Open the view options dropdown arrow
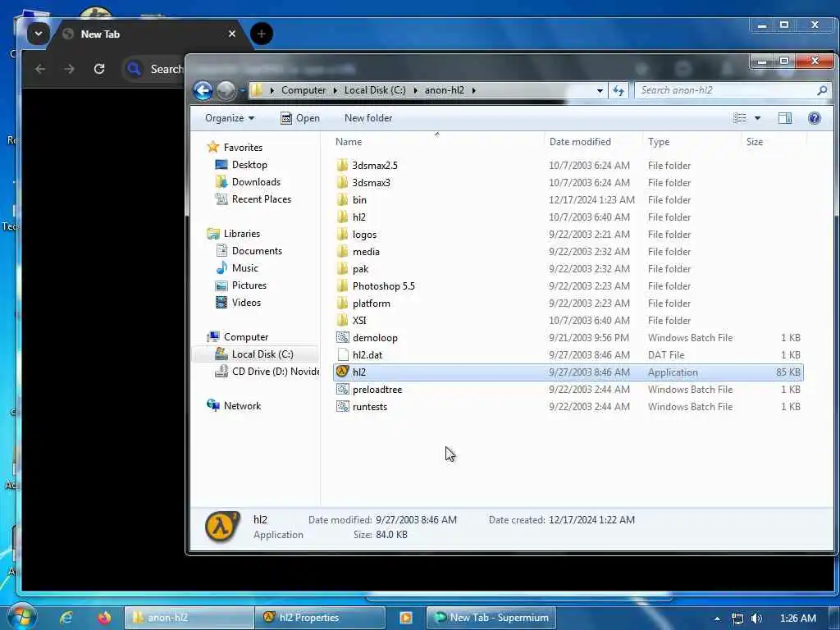Image resolution: width=840 pixels, height=630 pixels. (x=757, y=118)
